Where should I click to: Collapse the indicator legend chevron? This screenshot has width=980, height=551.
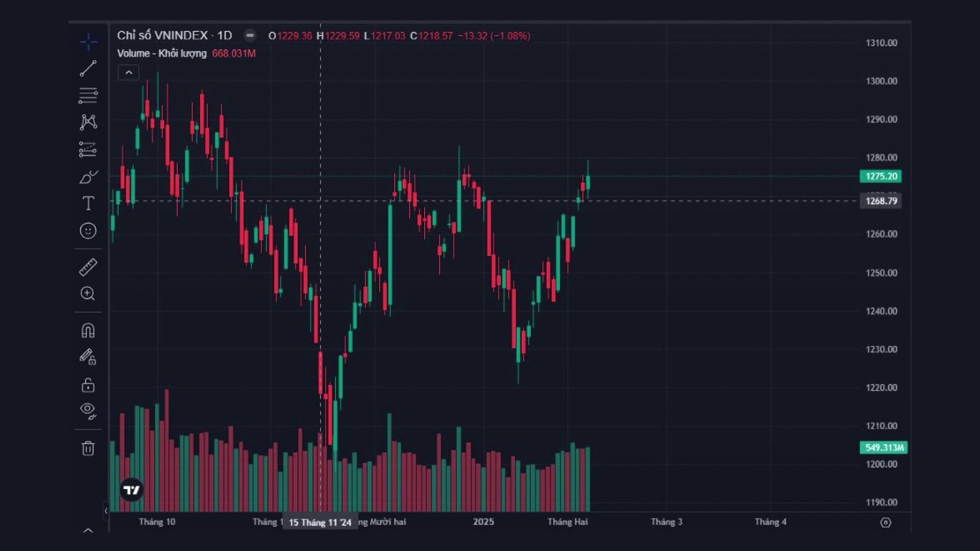click(129, 72)
